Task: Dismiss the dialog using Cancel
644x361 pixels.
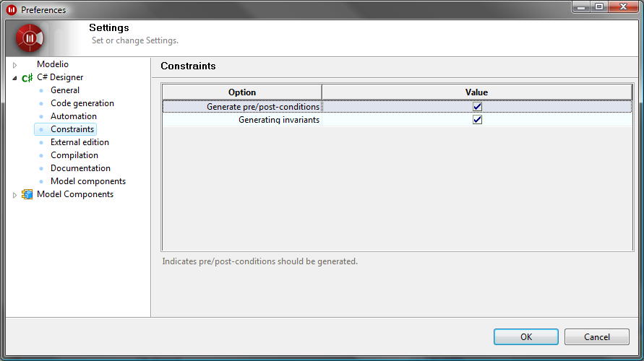Action: coord(597,336)
